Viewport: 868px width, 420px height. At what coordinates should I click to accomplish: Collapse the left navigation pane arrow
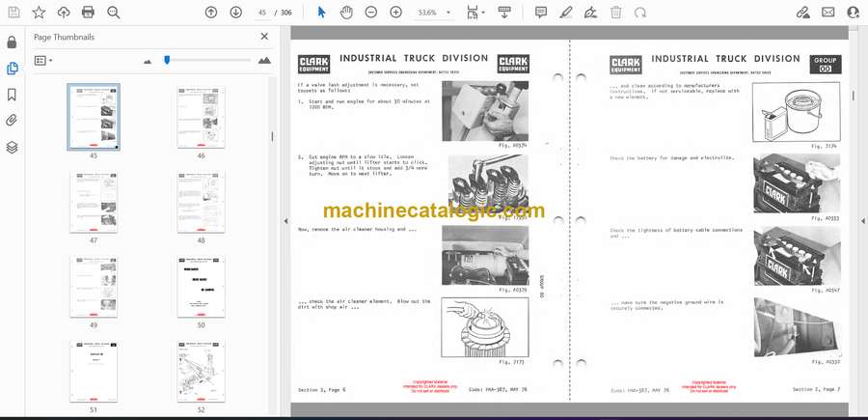coord(285,221)
